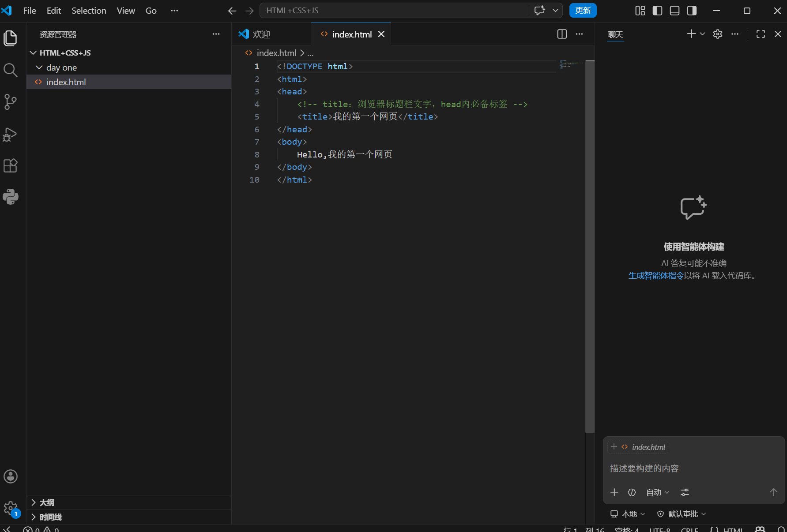Click the 更新 update button
787x532 pixels.
point(583,11)
